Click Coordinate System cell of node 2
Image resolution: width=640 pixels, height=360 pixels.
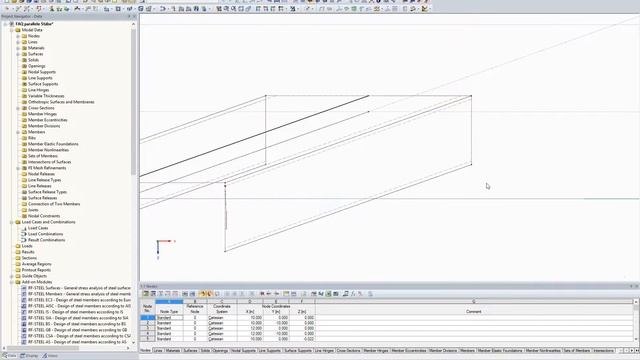click(x=222, y=323)
